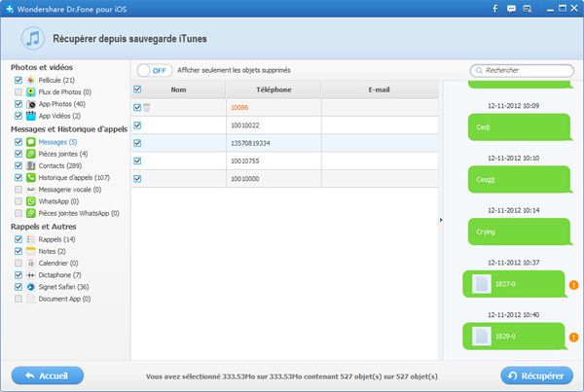
Task: Click the Historique d'appels phone icon
Action: (31, 178)
